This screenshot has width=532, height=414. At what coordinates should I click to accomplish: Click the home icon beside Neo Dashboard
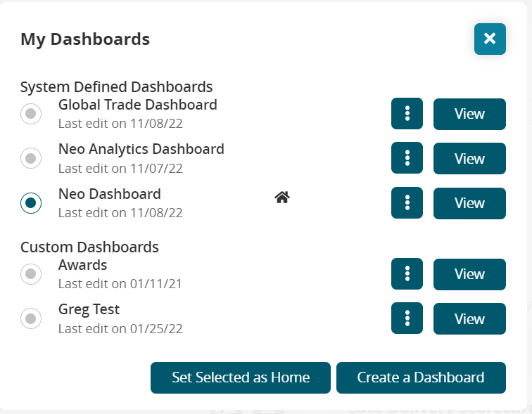point(282,198)
